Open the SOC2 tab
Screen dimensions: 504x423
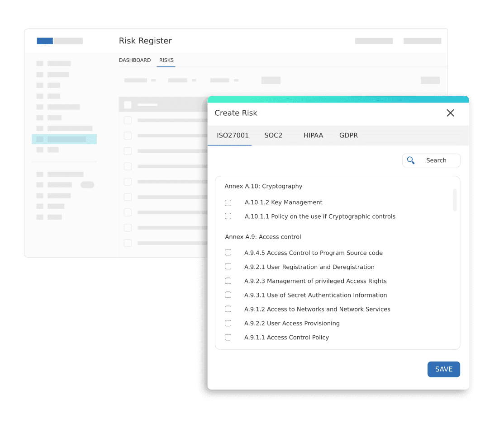coord(273,135)
